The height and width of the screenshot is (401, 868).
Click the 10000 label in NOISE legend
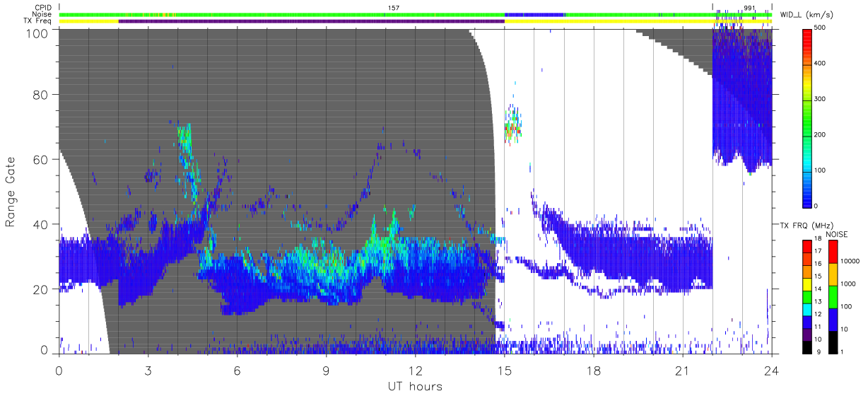tap(850, 262)
